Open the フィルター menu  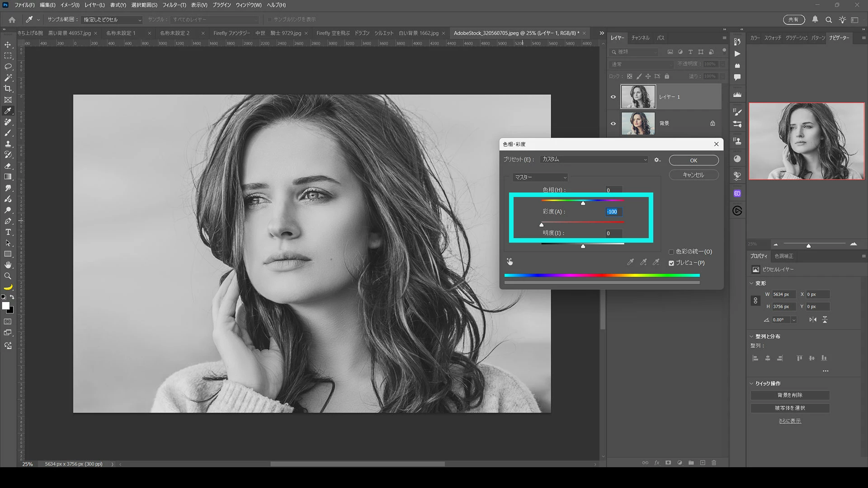pos(174,5)
